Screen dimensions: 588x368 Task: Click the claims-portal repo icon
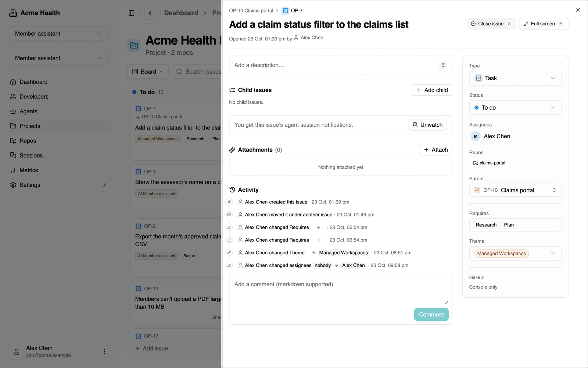pyautogui.click(x=476, y=163)
